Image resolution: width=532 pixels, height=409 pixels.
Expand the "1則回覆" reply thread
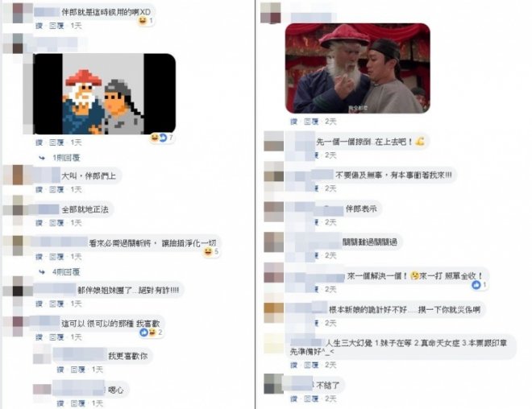click(66, 158)
